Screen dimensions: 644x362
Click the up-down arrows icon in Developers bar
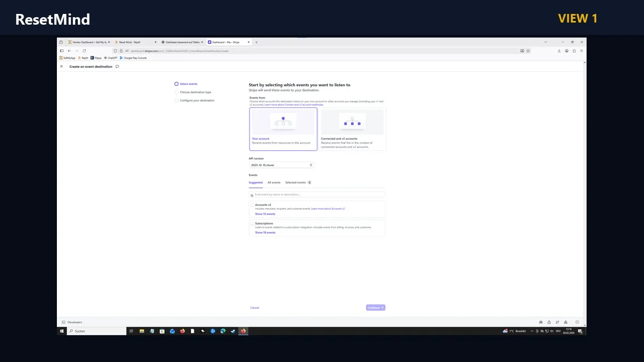coord(558,322)
